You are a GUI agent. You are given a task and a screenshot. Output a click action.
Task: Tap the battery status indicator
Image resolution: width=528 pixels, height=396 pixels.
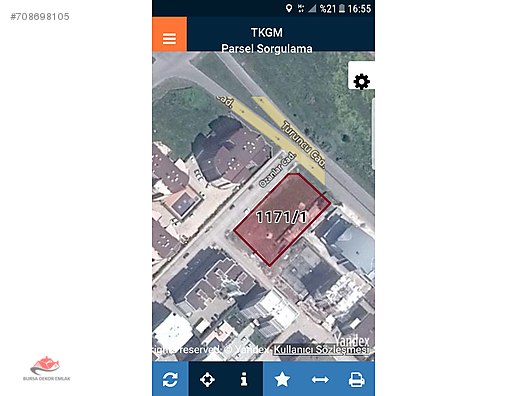pos(342,8)
